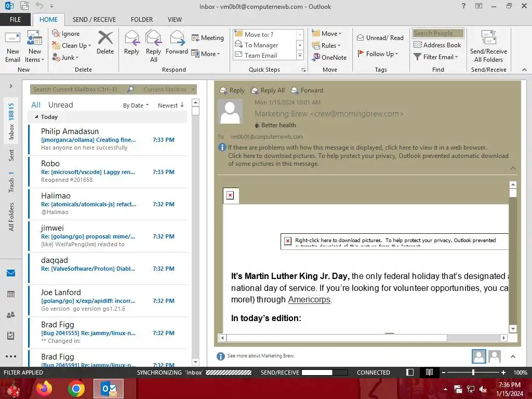Open Quick Steps dialog launcher
This screenshot has width=532, height=399.
click(303, 70)
